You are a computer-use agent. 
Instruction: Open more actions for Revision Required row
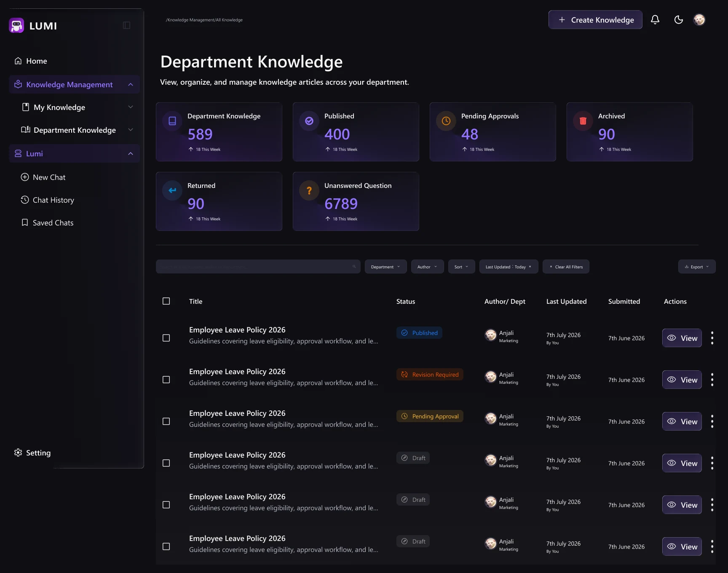coord(712,380)
